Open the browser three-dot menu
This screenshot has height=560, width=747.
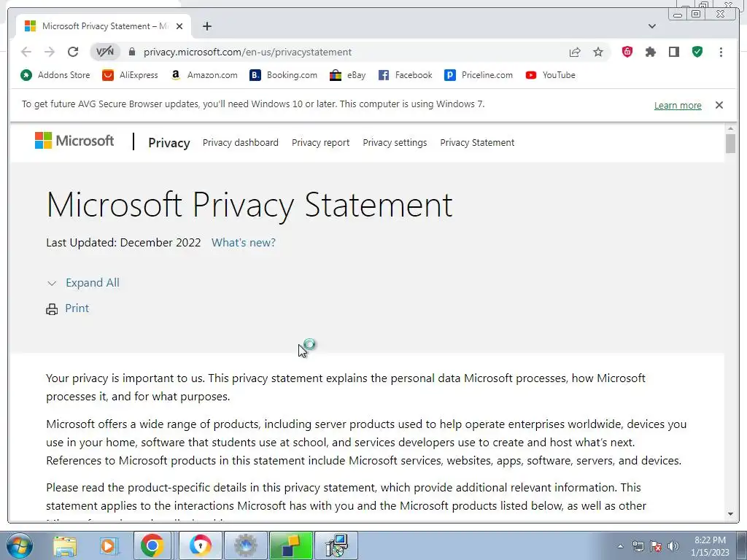click(x=721, y=52)
